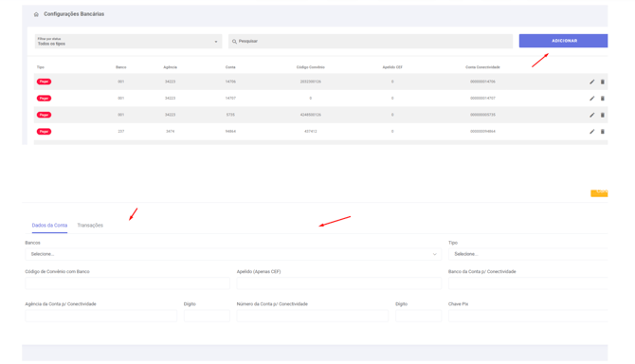Edit the row with conta 14707
The width and height of the screenshot is (635, 364).
591,99
